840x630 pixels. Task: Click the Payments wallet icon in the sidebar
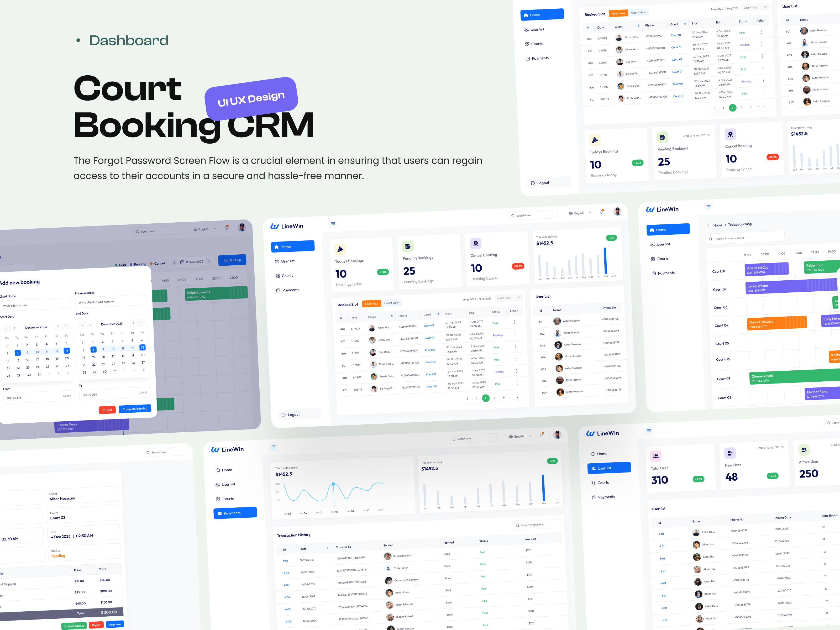278,290
